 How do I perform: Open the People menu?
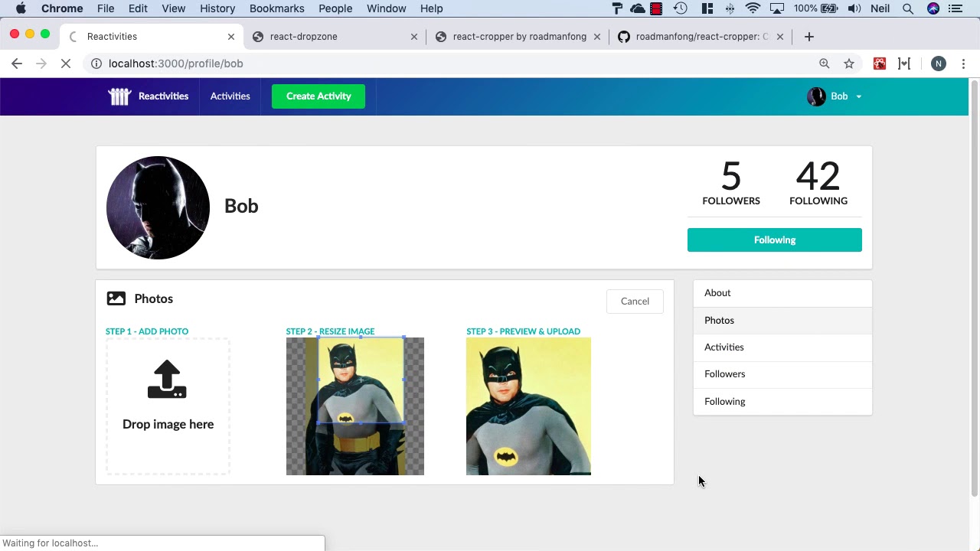(335, 8)
